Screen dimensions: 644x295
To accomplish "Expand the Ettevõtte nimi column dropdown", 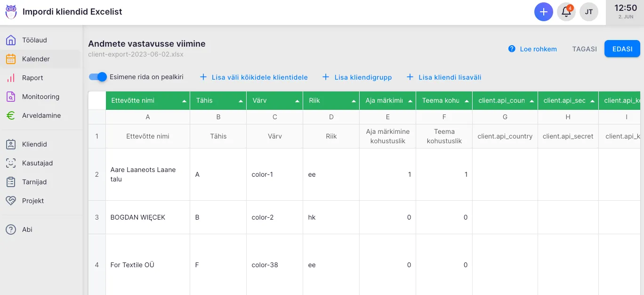I will point(184,101).
